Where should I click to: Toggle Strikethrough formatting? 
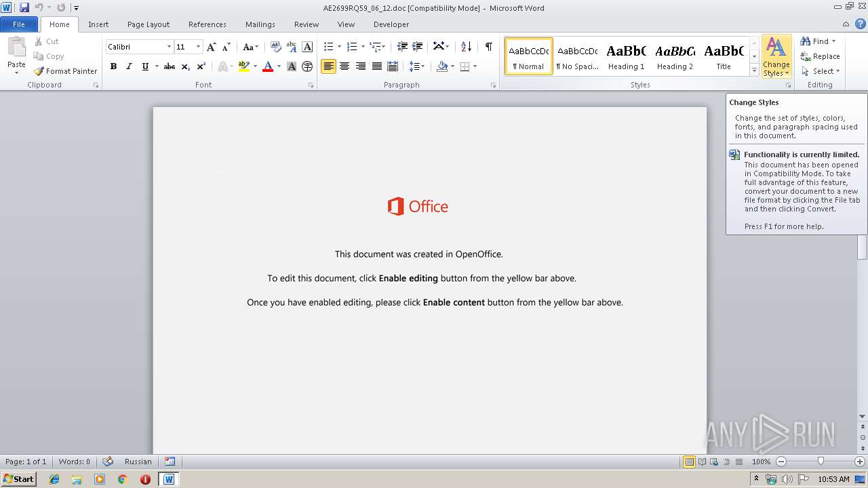pyautogui.click(x=170, y=66)
